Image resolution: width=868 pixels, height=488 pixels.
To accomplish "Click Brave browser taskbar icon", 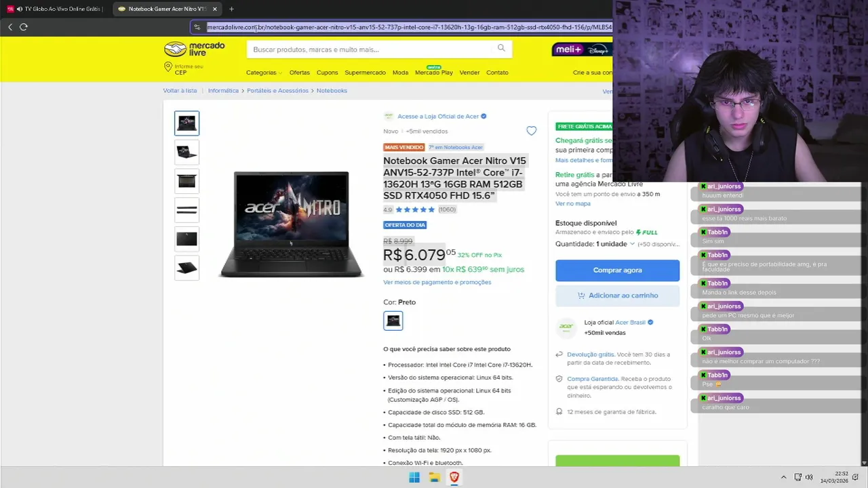I will coord(454,477).
